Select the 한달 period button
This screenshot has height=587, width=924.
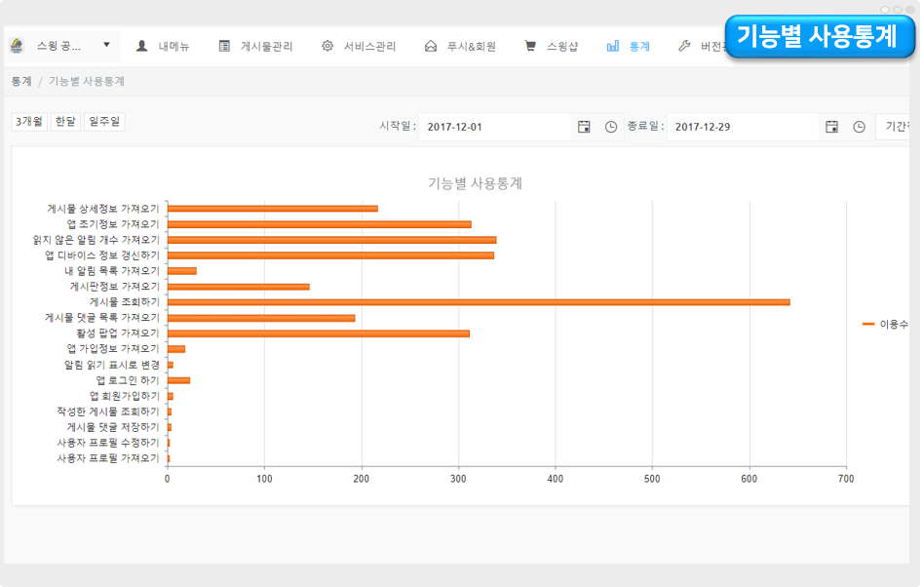[x=65, y=122]
